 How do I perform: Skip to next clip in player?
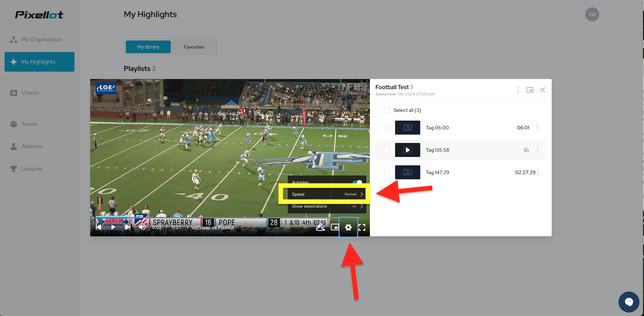click(x=128, y=227)
